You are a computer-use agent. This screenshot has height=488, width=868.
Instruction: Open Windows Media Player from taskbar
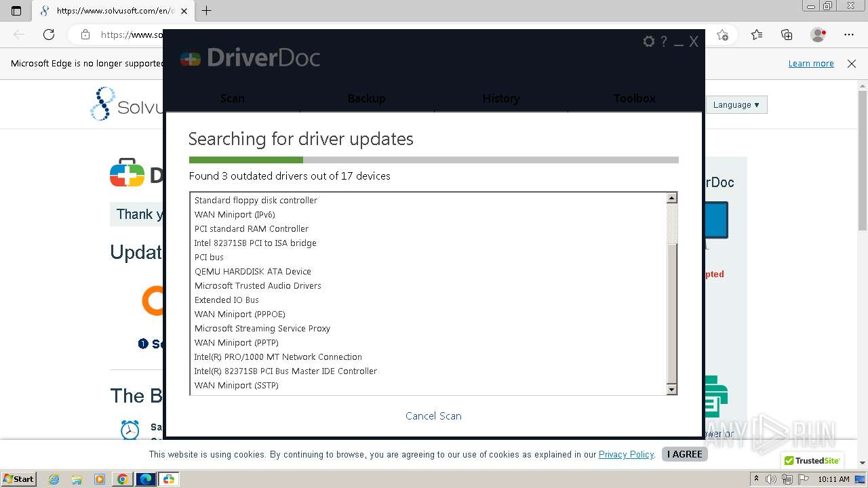point(100,479)
